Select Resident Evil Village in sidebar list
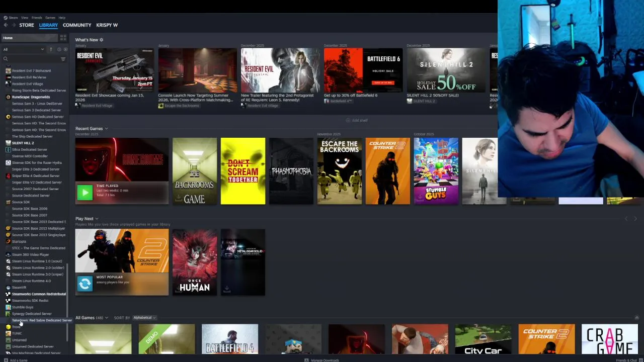The image size is (644, 362). coord(27,84)
